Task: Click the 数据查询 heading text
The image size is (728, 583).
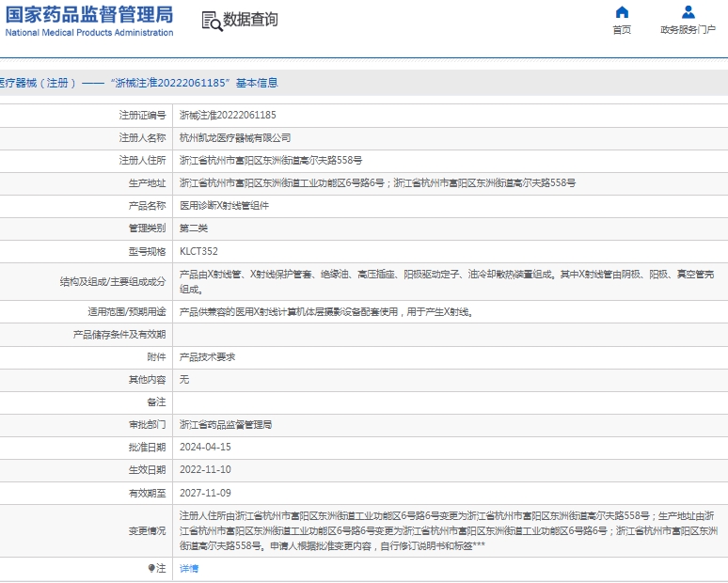Action: click(x=251, y=20)
